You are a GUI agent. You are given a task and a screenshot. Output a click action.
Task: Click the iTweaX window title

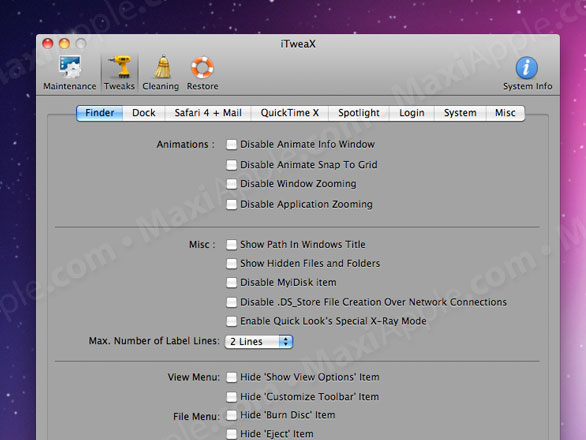click(298, 44)
